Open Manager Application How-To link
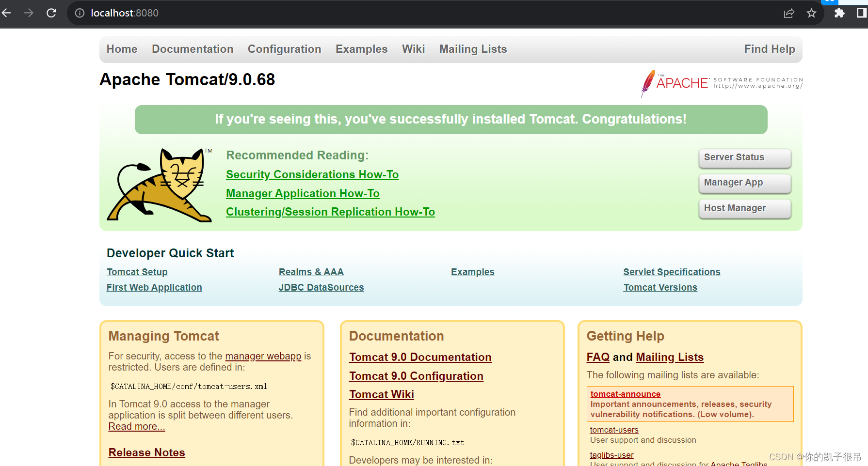The width and height of the screenshot is (868, 466). tap(303, 193)
